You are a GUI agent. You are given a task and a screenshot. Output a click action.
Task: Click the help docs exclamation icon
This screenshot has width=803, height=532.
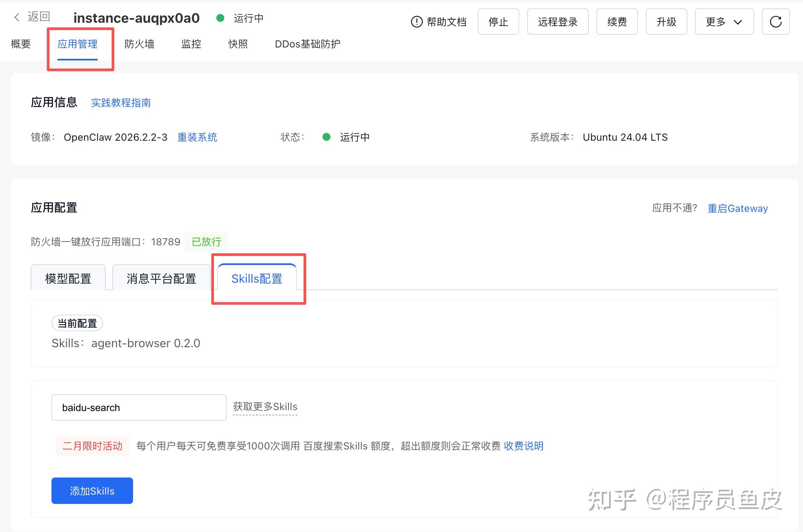[417, 22]
